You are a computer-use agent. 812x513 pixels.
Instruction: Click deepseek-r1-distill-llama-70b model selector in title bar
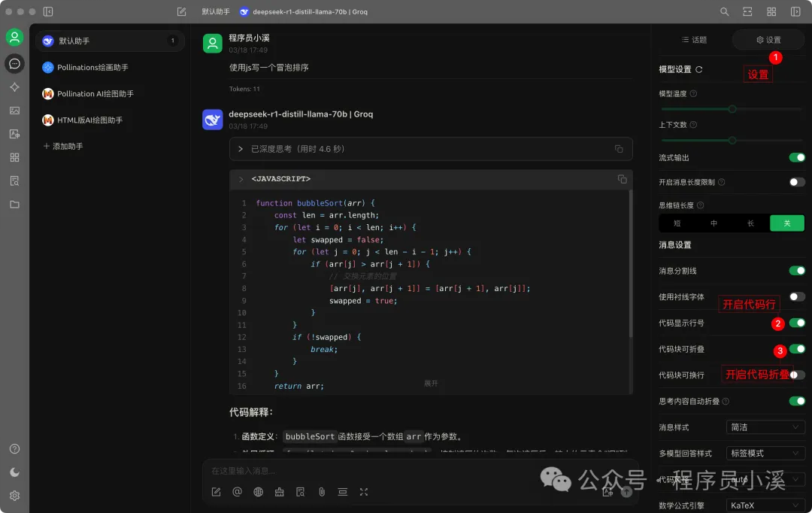pyautogui.click(x=304, y=11)
